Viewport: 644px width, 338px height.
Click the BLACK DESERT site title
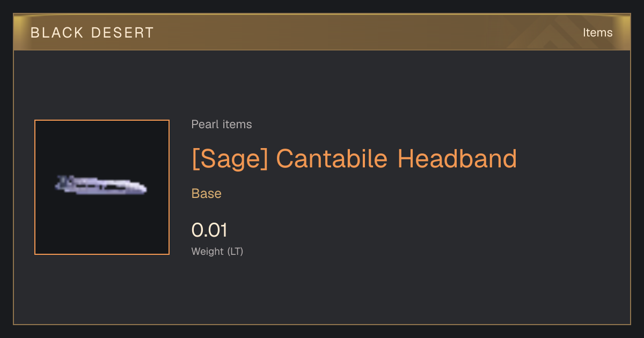click(x=92, y=33)
